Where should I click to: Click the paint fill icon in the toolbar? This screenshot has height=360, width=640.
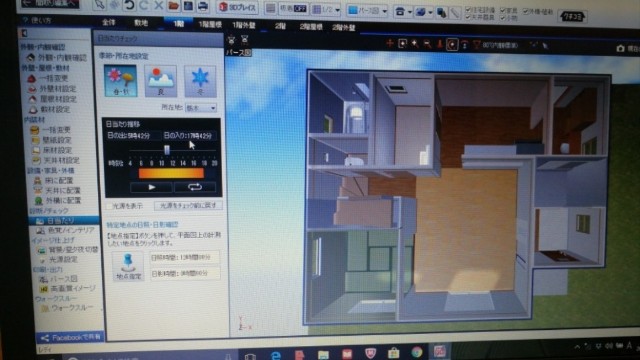(x=442, y=13)
